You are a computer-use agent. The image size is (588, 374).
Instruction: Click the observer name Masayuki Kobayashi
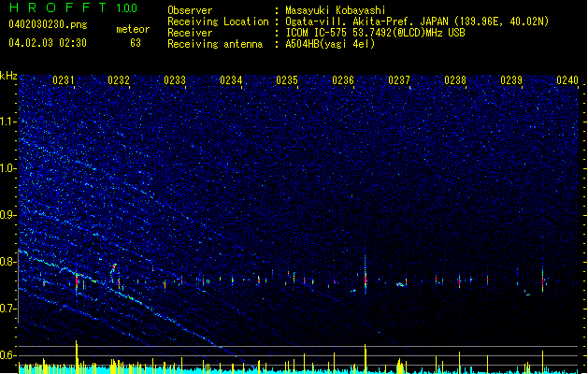point(336,10)
